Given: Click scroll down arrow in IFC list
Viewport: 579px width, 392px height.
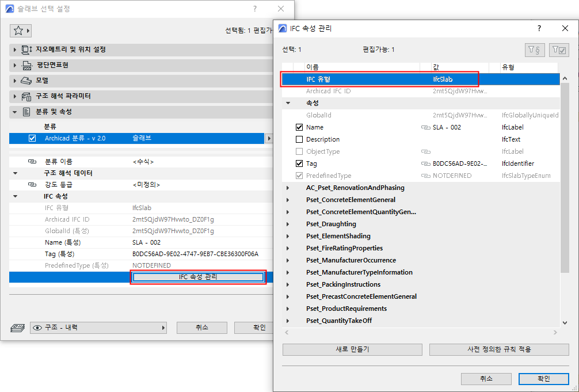Looking at the screenshot, I should (x=565, y=322).
